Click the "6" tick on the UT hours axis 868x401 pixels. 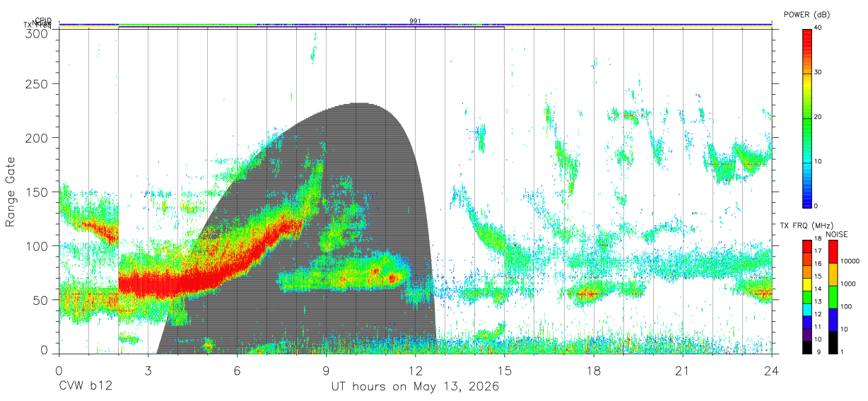(x=237, y=370)
